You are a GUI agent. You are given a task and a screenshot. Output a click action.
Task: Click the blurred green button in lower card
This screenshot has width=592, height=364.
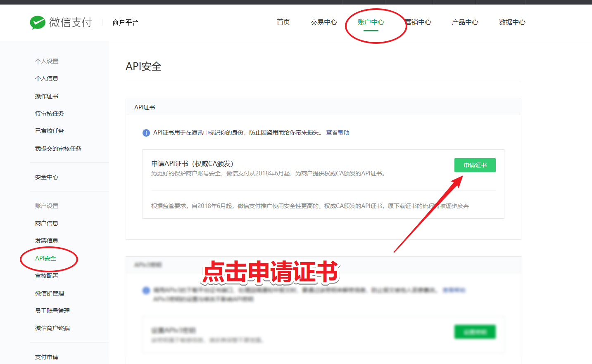475,332
